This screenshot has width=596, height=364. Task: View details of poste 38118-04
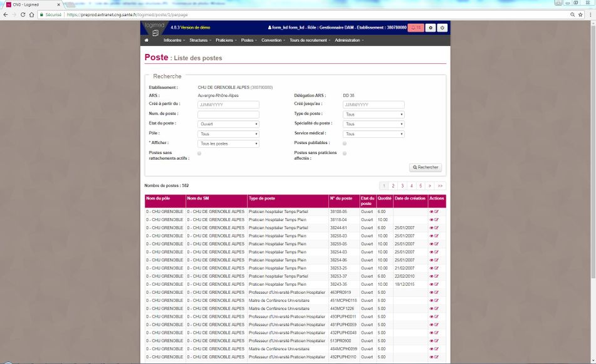(x=431, y=220)
